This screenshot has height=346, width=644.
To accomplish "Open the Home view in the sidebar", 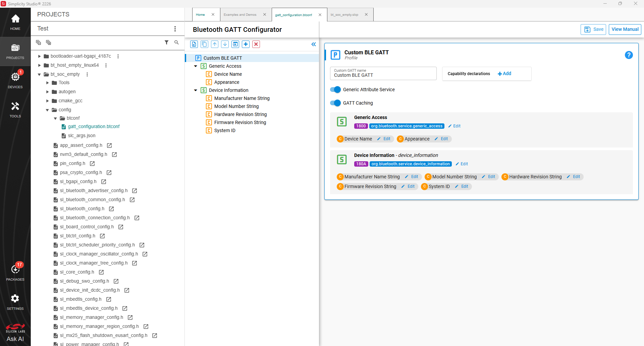I will [15, 22].
